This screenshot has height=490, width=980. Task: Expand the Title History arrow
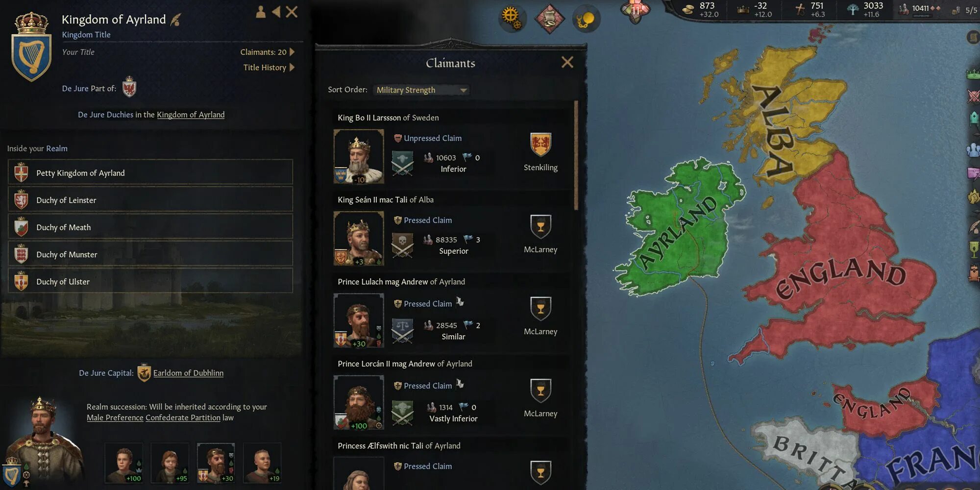pyautogui.click(x=293, y=68)
